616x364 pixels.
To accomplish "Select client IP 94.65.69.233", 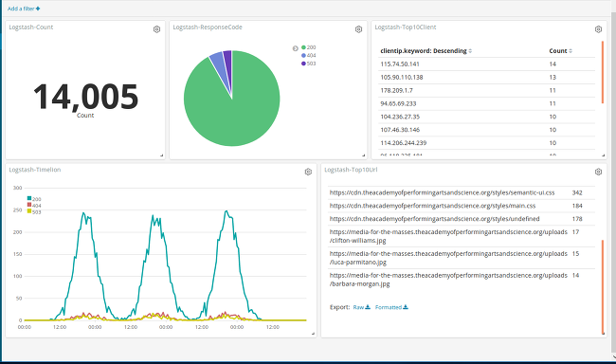I will coord(398,103).
